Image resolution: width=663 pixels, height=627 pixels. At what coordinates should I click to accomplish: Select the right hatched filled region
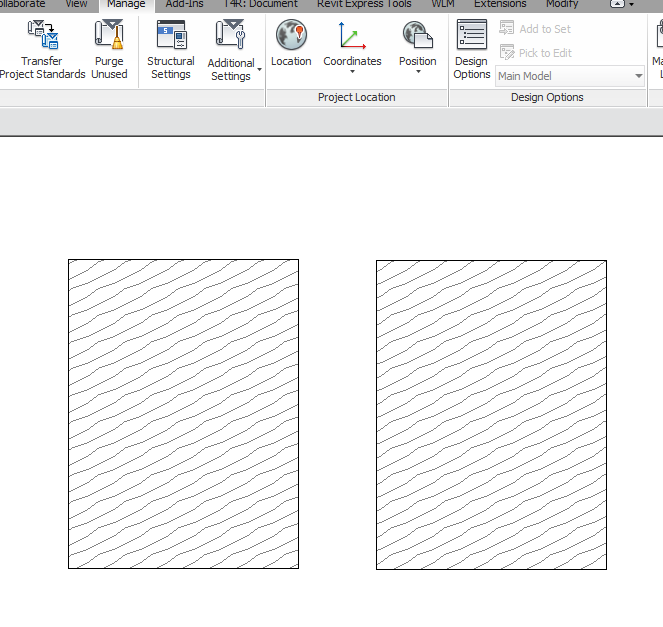click(491, 415)
